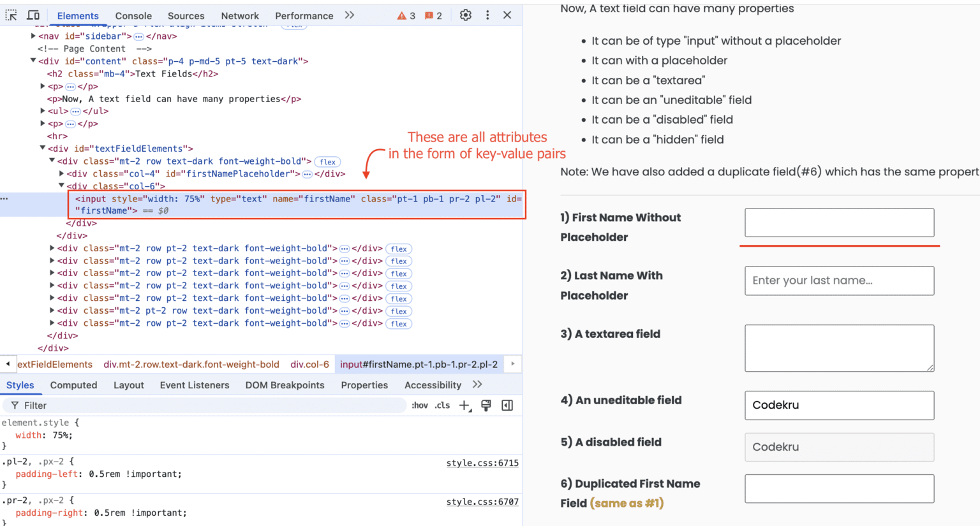The height and width of the screenshot is (526, 980).
Task: Select the inspect element picker icon
Action: point(11,15)
